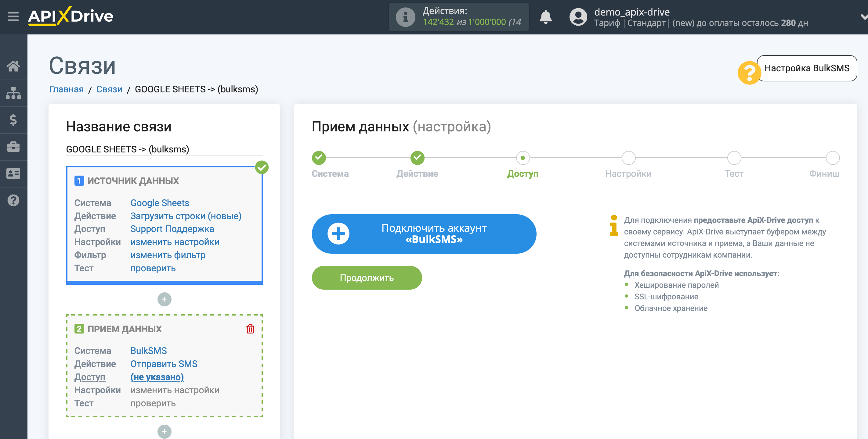Click the notification bell icon

(x=546, y=17)
